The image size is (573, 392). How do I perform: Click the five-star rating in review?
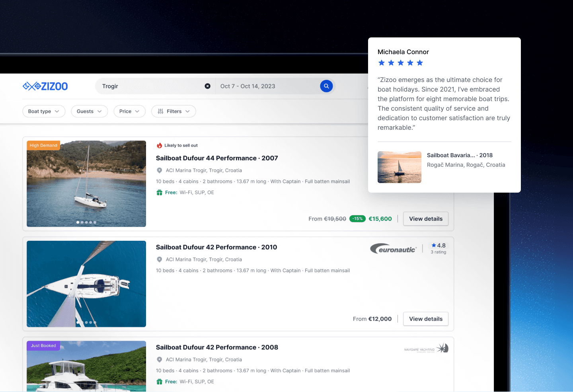tap(401, 63)
